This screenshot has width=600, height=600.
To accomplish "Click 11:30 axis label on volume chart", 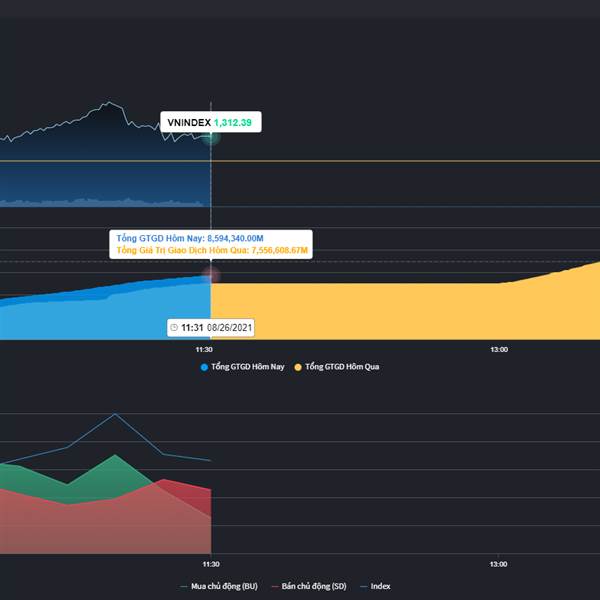I will point(204,349).
